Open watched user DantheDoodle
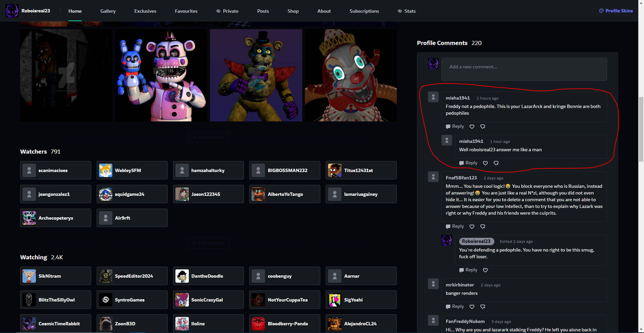Viewport: 644px width, 333px height. point(208,276)
